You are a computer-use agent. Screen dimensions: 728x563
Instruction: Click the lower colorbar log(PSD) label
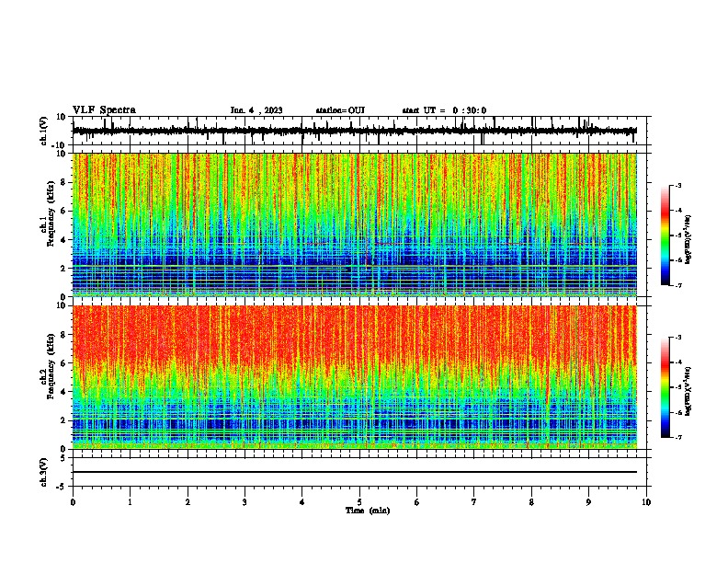[688, 391]
